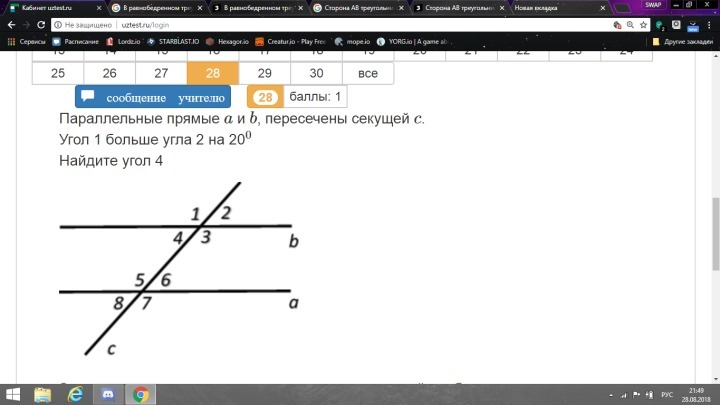Go to question 26
Viewport: 720px width, 405px height.
coord(109,73)
